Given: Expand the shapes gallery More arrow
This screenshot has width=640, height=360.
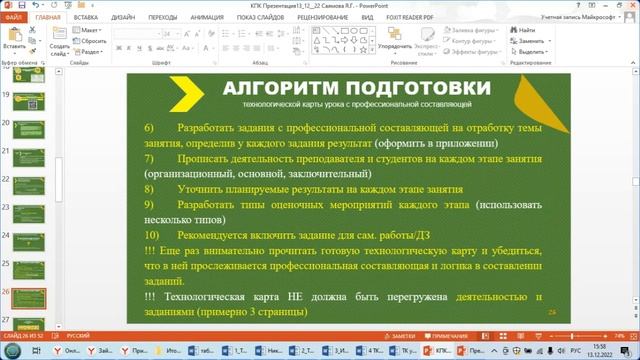Looking at the screenshot, I should coord(372,50).
